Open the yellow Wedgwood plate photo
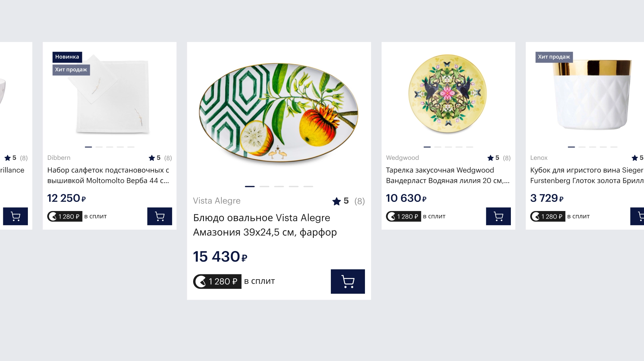This screenshot has height=361, width=644. click(x=448, y=94)
